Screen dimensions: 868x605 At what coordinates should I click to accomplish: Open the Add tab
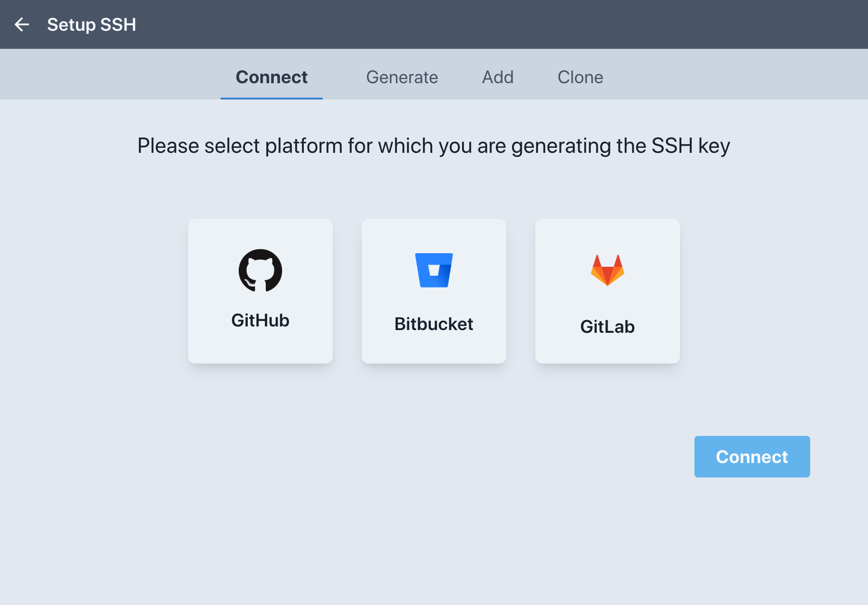point(497,77)
